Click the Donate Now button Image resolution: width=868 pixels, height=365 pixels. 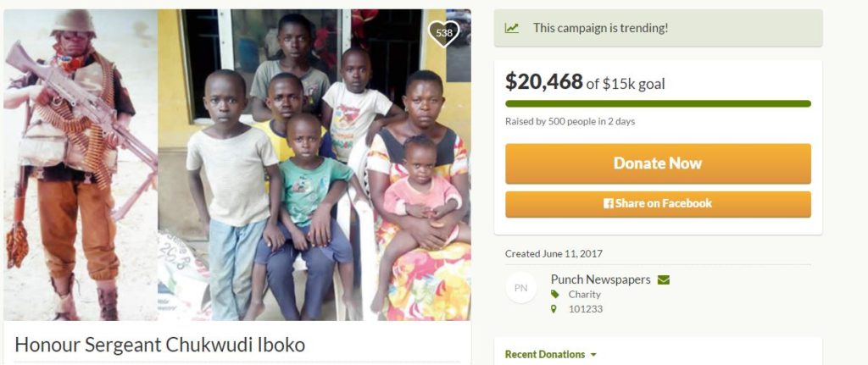click(658, 163)
